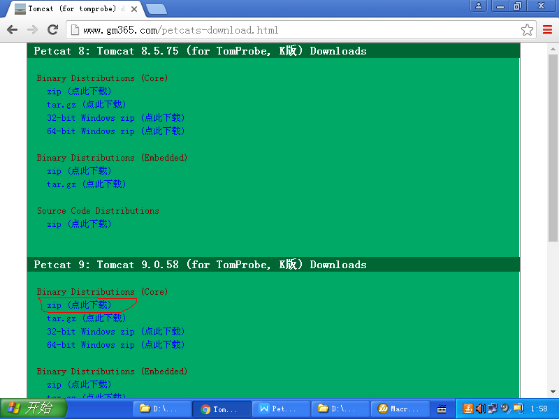This screenshot has height=420, width=560.
Task: Click the scrollbar down arrow
Action: click(x=553, y=391)
